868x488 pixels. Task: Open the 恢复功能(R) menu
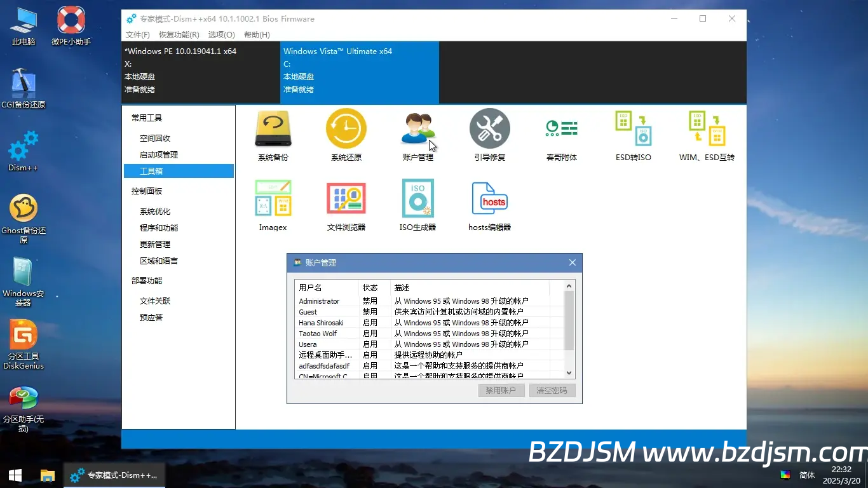pos(179,35)
